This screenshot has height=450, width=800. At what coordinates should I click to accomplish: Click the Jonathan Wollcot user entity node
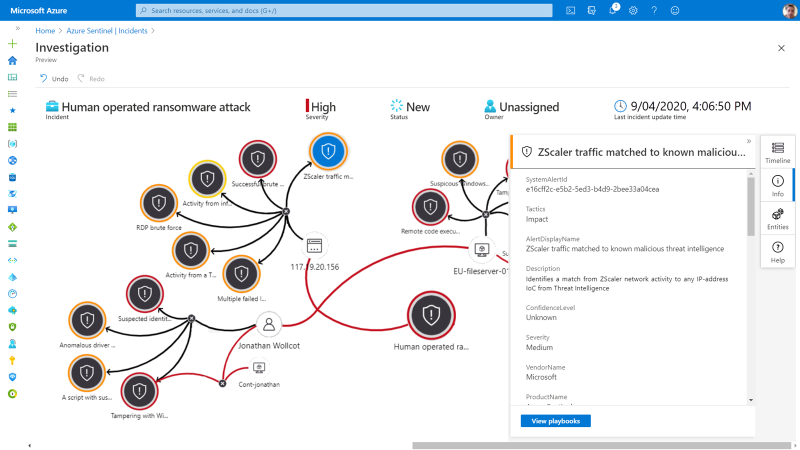click(267, 324)
